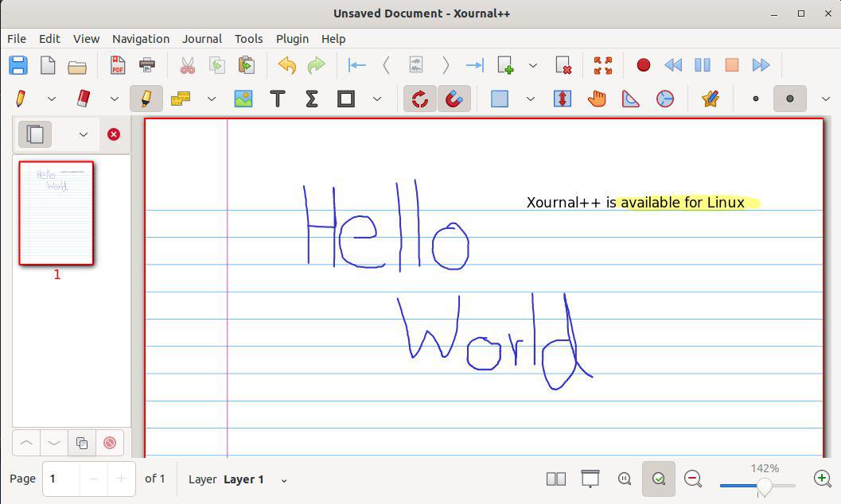Go to next page
Screen dimensions: 841x504
[x=446, y=65]
